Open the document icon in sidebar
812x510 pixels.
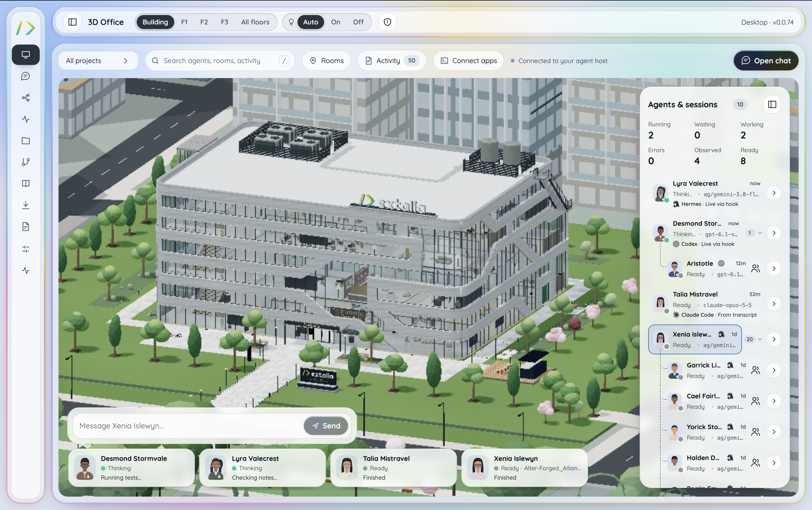coord(26,227)
